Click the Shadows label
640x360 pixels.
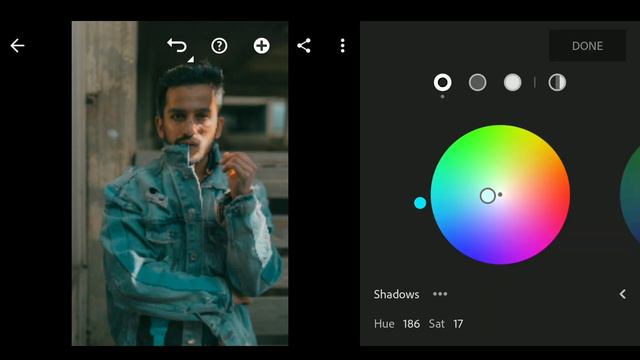tap(396, 294)
